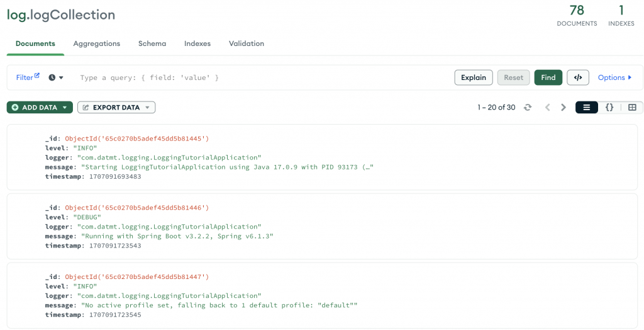Viewport: 644px width, 330px height.
Task: Switch to the Schema tab
Action: (152, 43)
